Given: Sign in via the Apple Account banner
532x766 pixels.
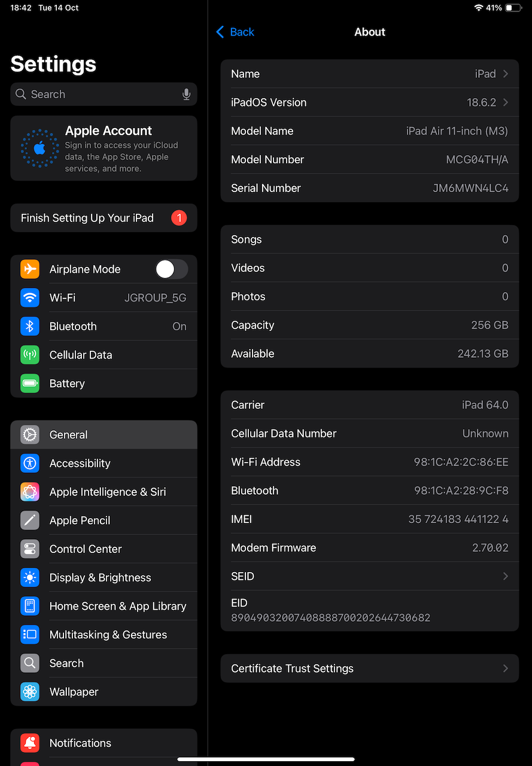Looking at the screenshot, I should [x=104, y=148].
